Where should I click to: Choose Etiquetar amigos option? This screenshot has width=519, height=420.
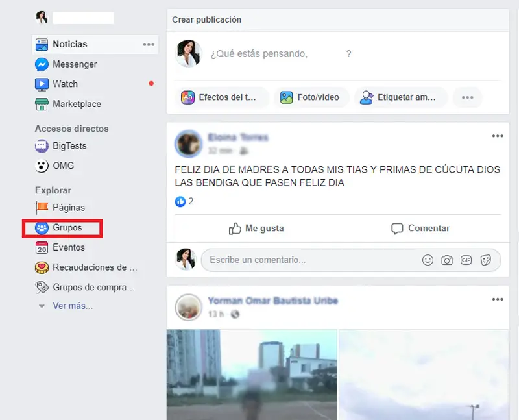pyautogui.click(x=401, y=97)
